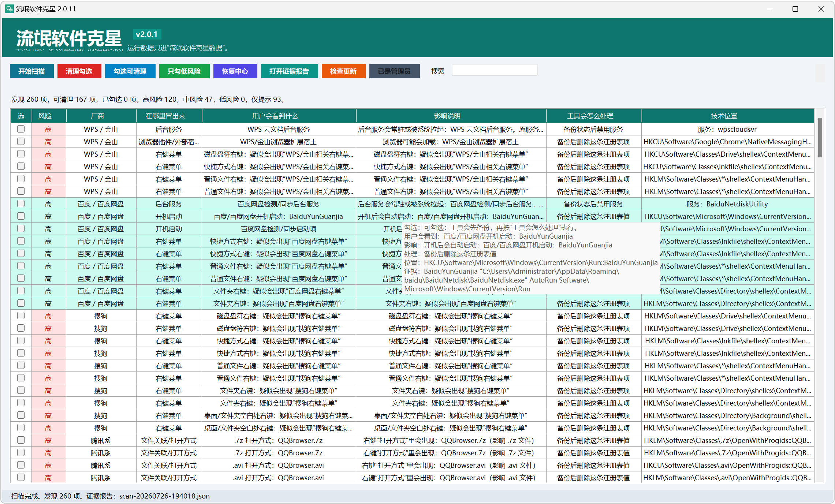Viewport: 835px width, 504px height.
Task: Open the 恢复中心 recovery center
Action: click(x=235, y=71)
